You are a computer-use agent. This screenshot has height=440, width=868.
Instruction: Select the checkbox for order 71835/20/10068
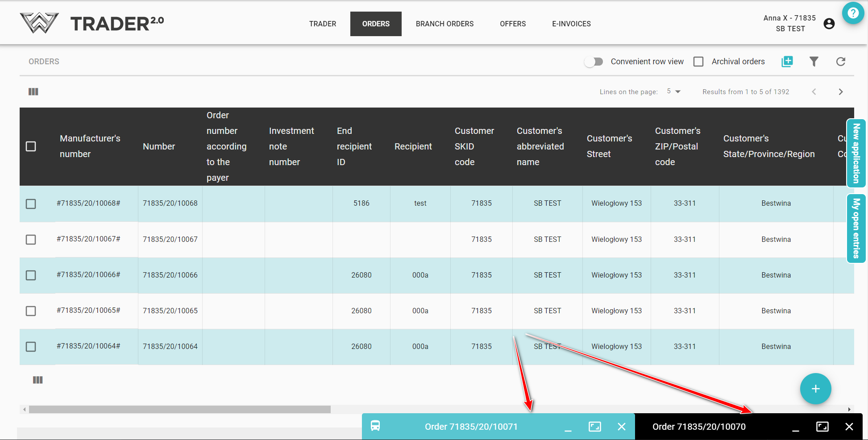[31, 204]
